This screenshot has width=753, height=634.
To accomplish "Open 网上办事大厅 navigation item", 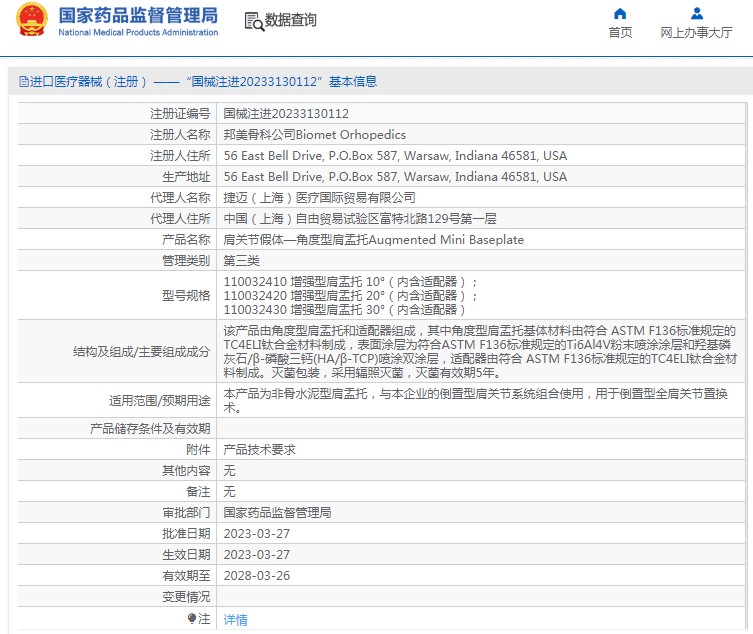I will 696,33.
